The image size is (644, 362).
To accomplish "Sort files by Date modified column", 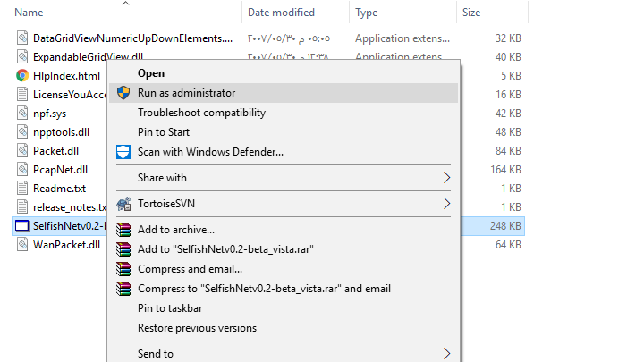I will coord(281,13).
